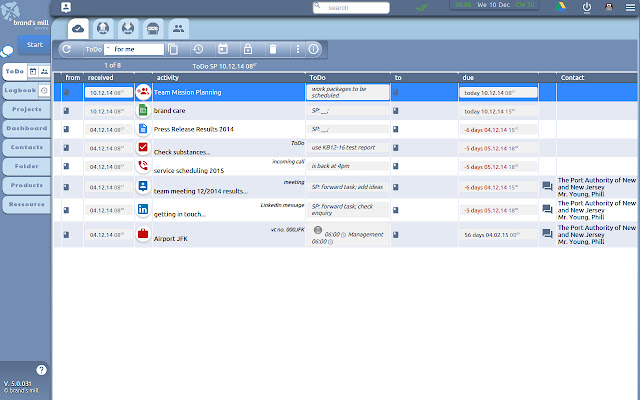The height and width of the screenshot is (400, 640).
Task: Delete entry with trash icon
Action: tap(273, 49)
